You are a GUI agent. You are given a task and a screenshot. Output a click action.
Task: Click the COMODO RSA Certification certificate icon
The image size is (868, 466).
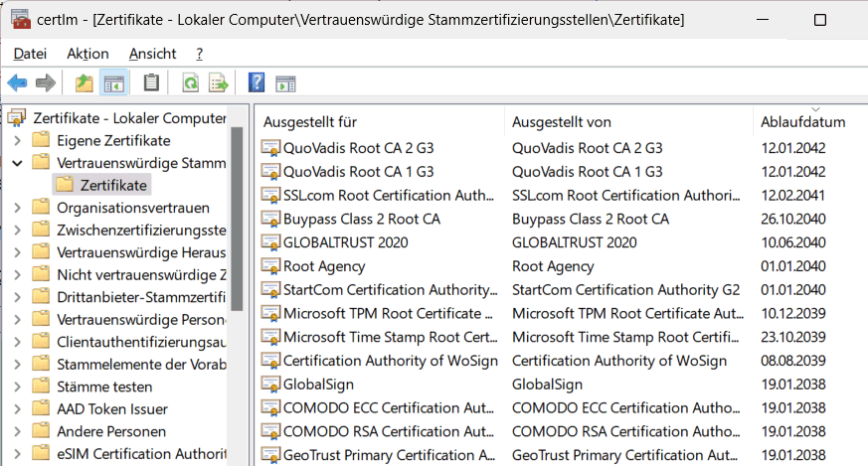[270, 431]
